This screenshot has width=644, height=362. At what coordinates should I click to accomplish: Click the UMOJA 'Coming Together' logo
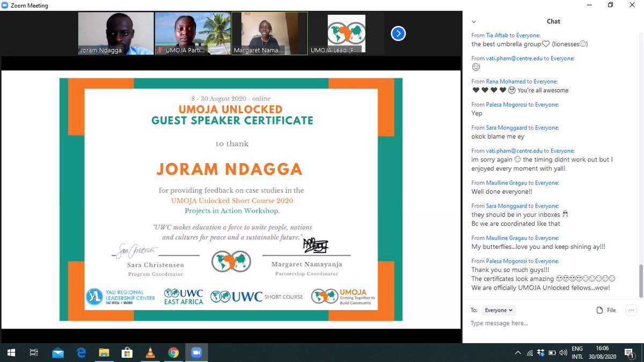pos(343,296)
